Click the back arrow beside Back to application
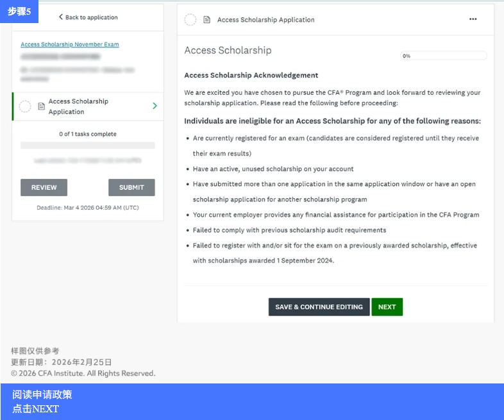Image resolution: width=504 pixels, height=420 pixels. point(61,17)
